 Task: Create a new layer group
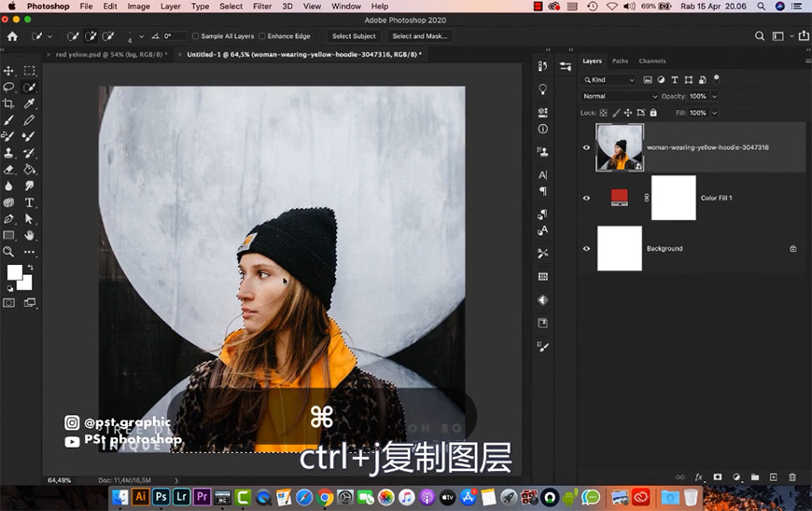point(754,476)
